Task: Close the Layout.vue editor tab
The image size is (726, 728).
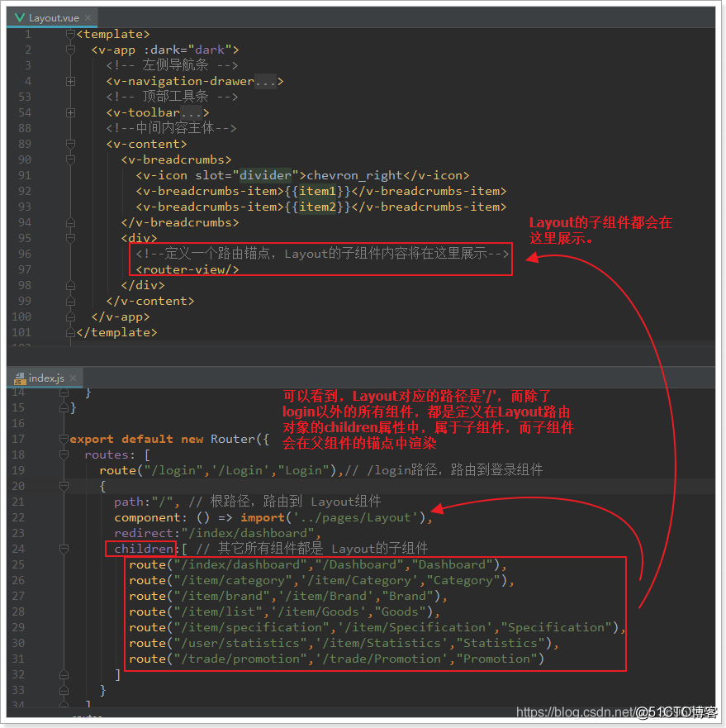Action: tap(86, 17)
